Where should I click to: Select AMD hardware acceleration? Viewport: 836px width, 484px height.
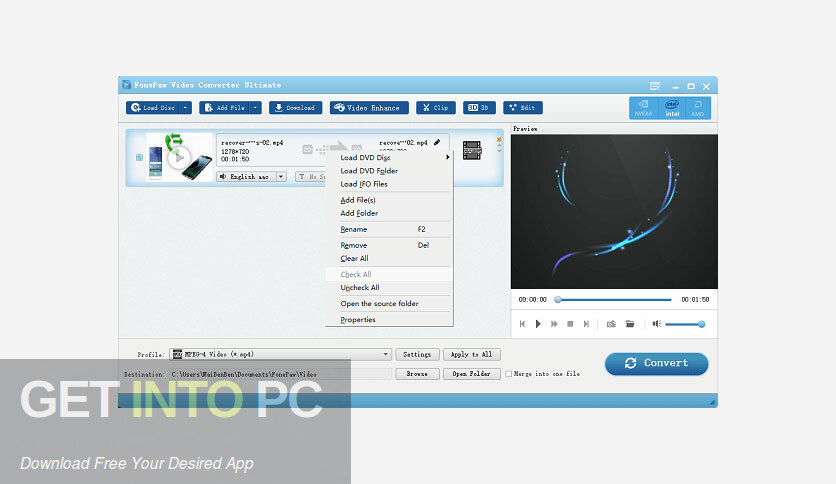(698, 108)
